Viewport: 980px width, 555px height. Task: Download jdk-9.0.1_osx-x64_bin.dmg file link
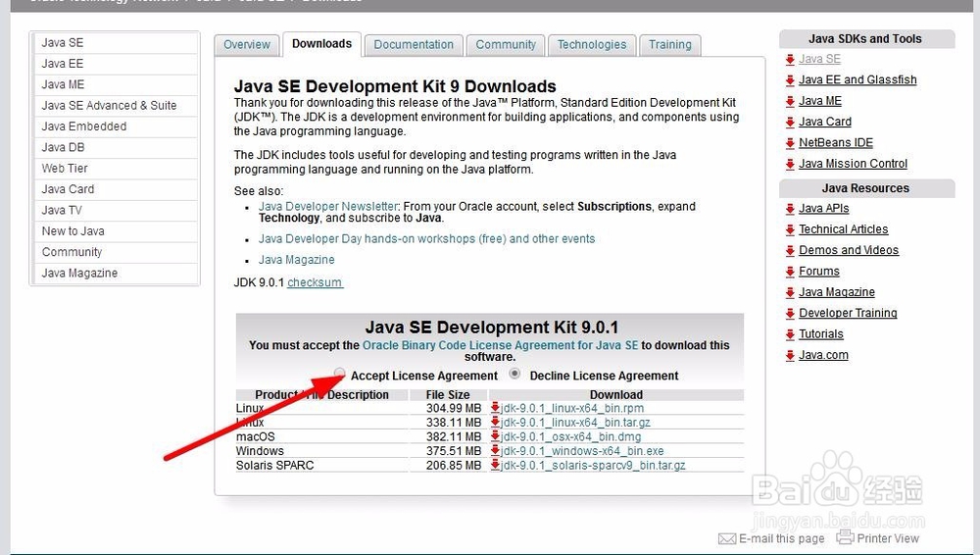tap(570, 436)
